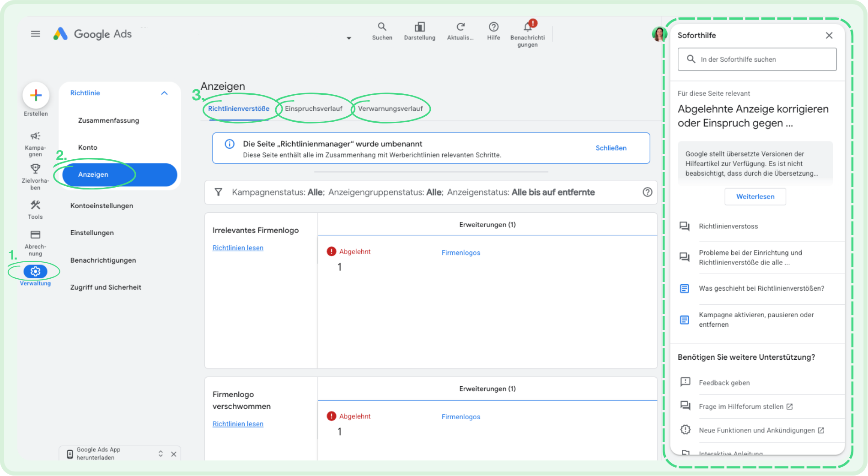Open the Darstellung appearance options
The image size is (868, 476).
[419, 31]
